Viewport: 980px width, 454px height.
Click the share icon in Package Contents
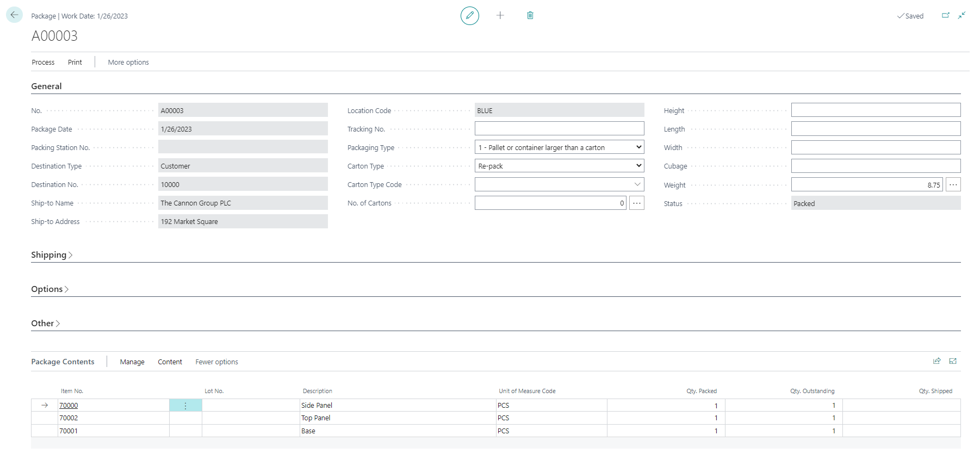[x=936, y=361]
